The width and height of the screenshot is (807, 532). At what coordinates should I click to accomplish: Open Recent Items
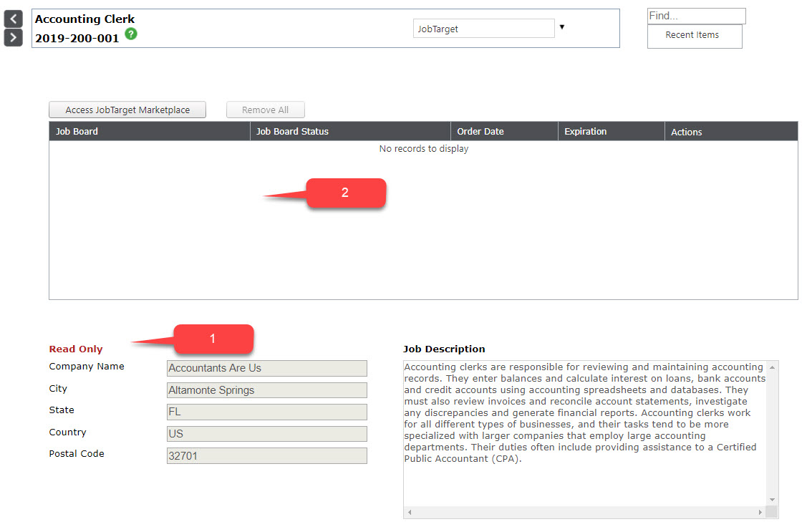coord(694,35)
